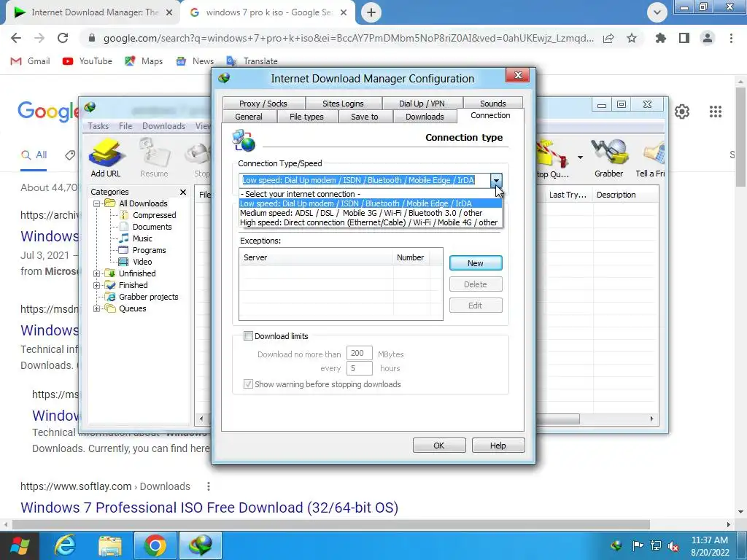Open the Gmail bookmark
747x560 pixels.
point(31,61)
